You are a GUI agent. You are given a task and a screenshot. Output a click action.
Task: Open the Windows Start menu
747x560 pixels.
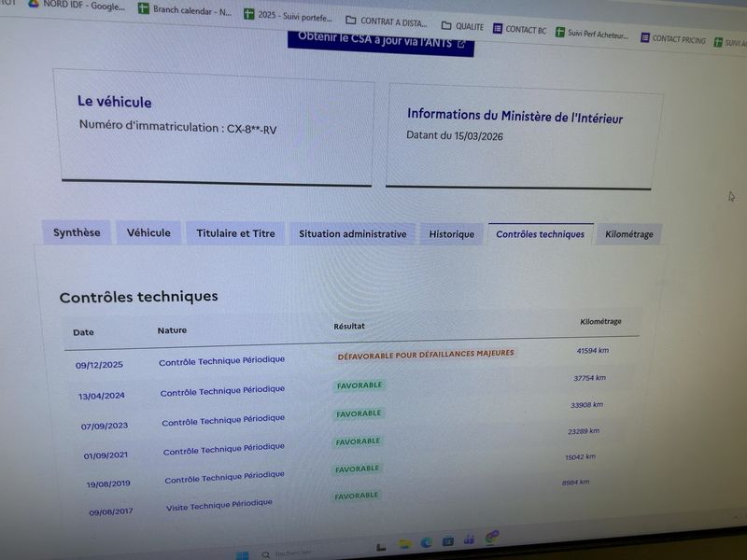pos(242,554)
